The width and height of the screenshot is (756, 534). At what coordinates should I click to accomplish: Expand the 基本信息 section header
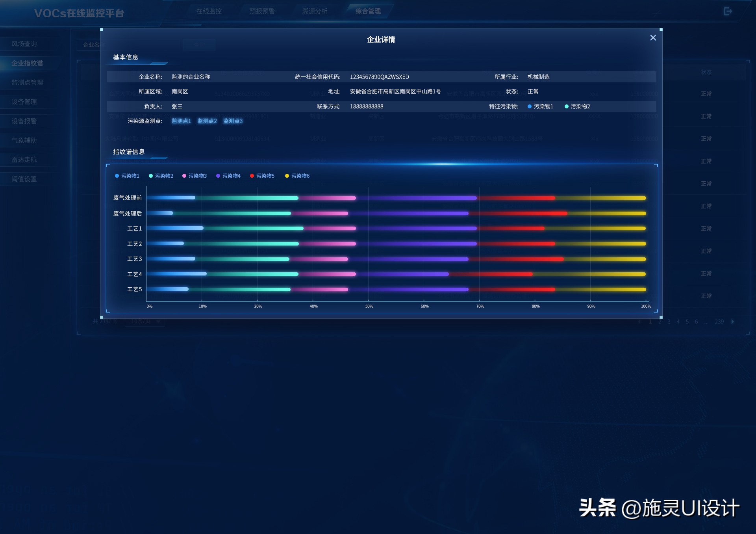click(x=126, y=57)
